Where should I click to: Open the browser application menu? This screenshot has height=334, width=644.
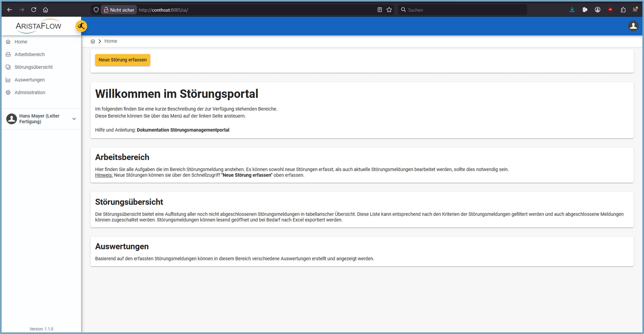coord(635,10)
